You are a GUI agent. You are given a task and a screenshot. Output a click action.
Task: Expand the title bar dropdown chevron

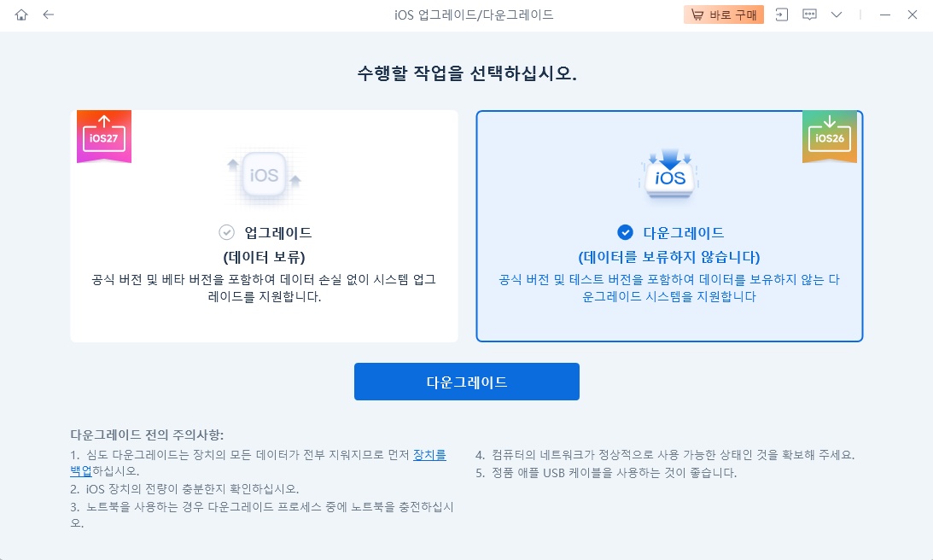click(x=837, y=15)
